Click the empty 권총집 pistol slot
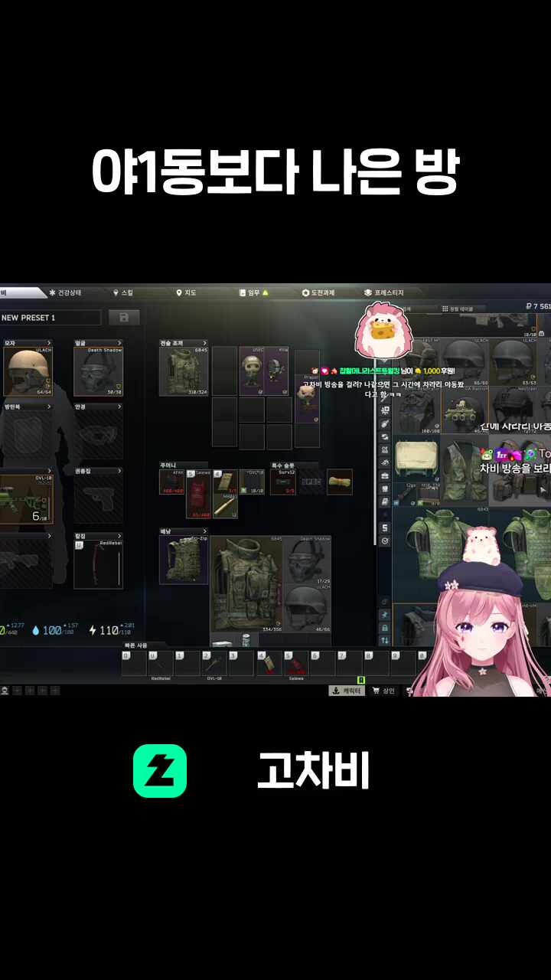This screenshot has height=980, width=551. (x=98, y=500)
